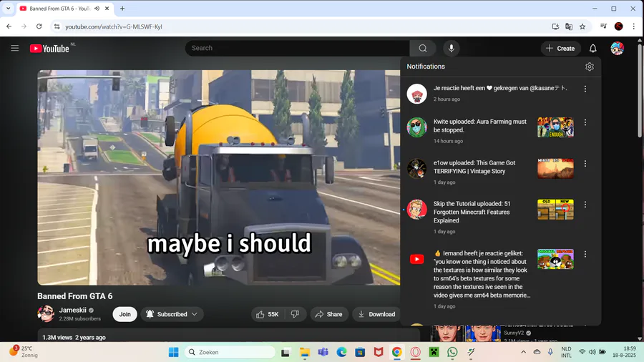Dislike the video
The height and width of the screenshot is (362, 644).
point(295,314)
